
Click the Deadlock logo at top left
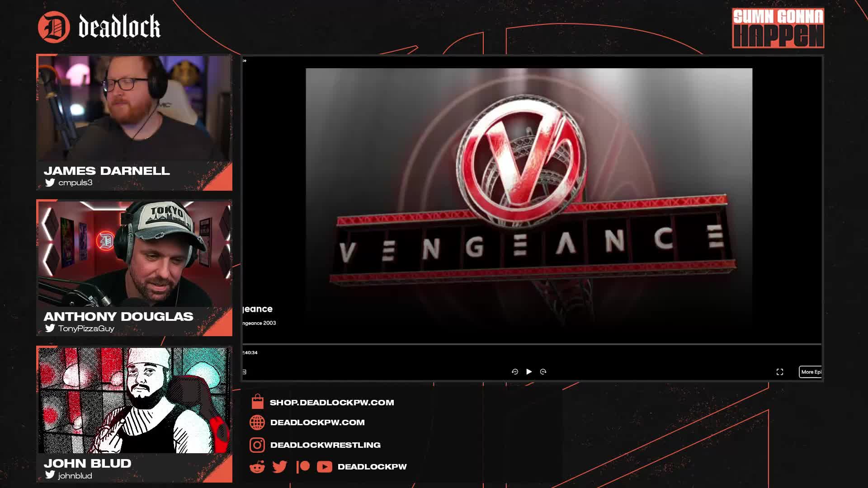pos(99,27)
